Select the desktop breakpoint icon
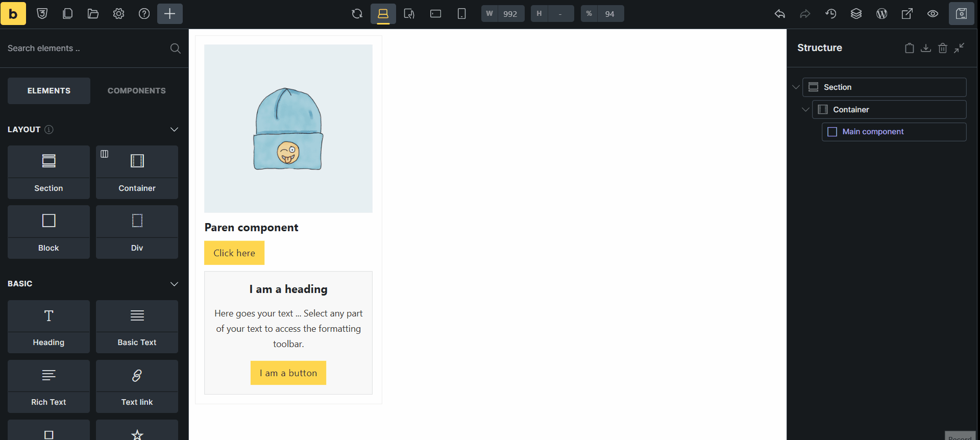 click(x=383, y=14)
